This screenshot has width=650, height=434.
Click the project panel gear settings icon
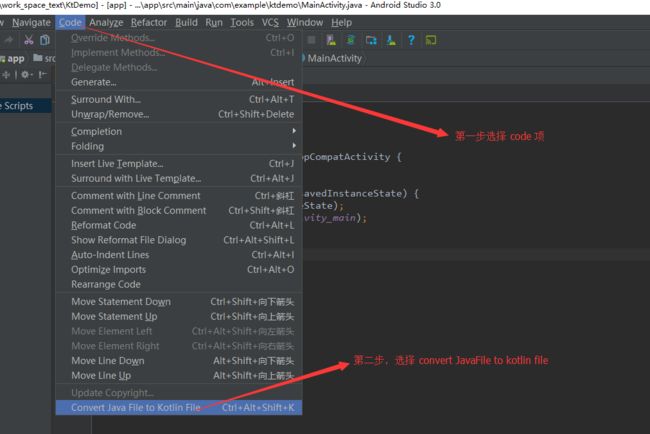(x=26, y=75)
